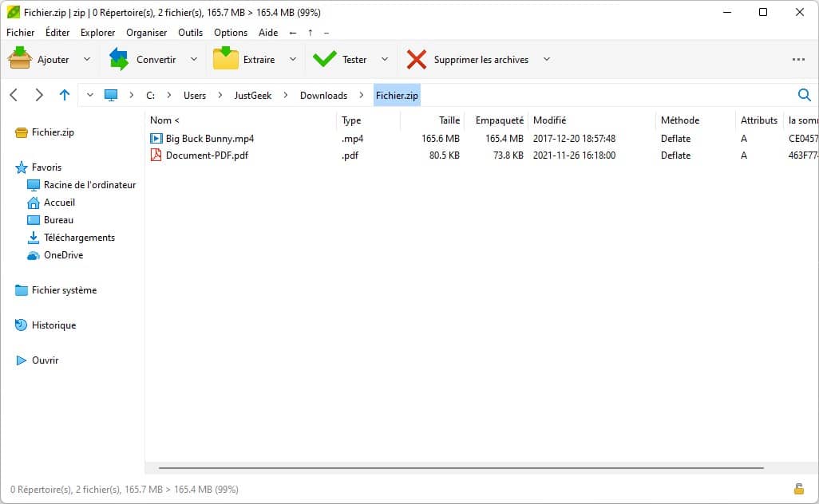Screen dimensions: 819x504
Task: Click the Fichier.zip archive icon in sidebar
Action: [22, 132]
